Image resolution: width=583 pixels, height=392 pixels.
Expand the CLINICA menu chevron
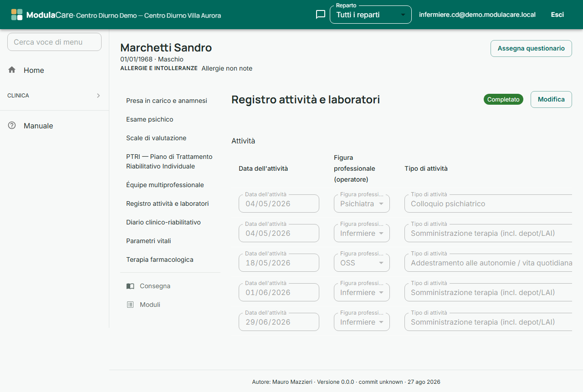click(x=98, y=96)
